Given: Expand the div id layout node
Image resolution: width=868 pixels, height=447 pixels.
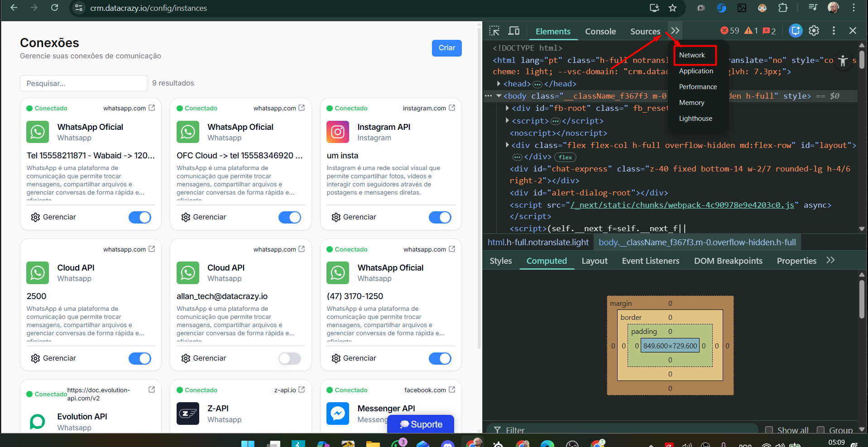Looking at the screenshot, I should click(507, 145).
